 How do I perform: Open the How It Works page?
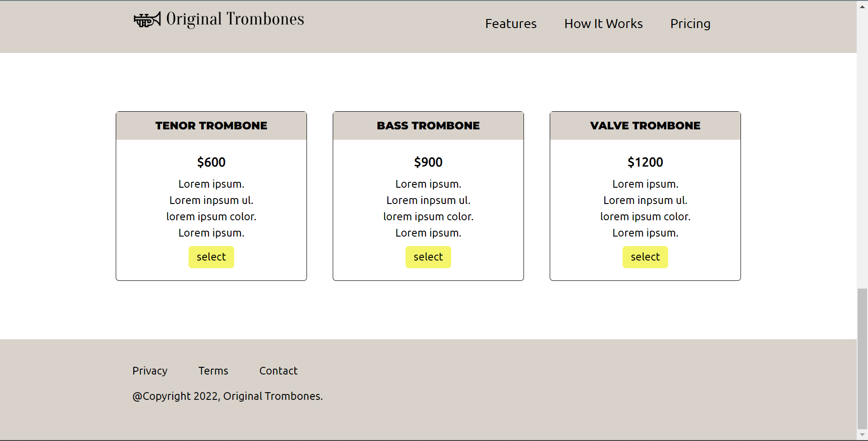tap(603, 24)
